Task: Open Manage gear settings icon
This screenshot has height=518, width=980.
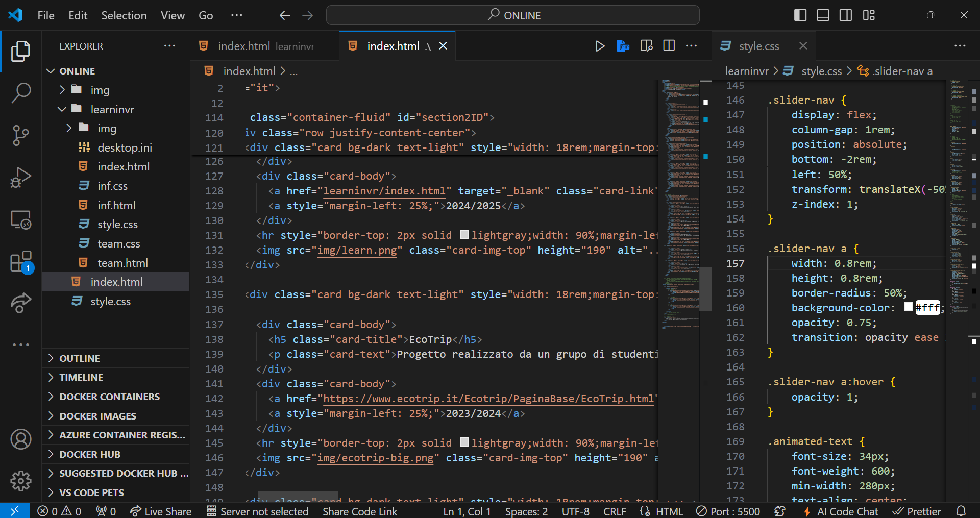Action: [x=20, y=481]
